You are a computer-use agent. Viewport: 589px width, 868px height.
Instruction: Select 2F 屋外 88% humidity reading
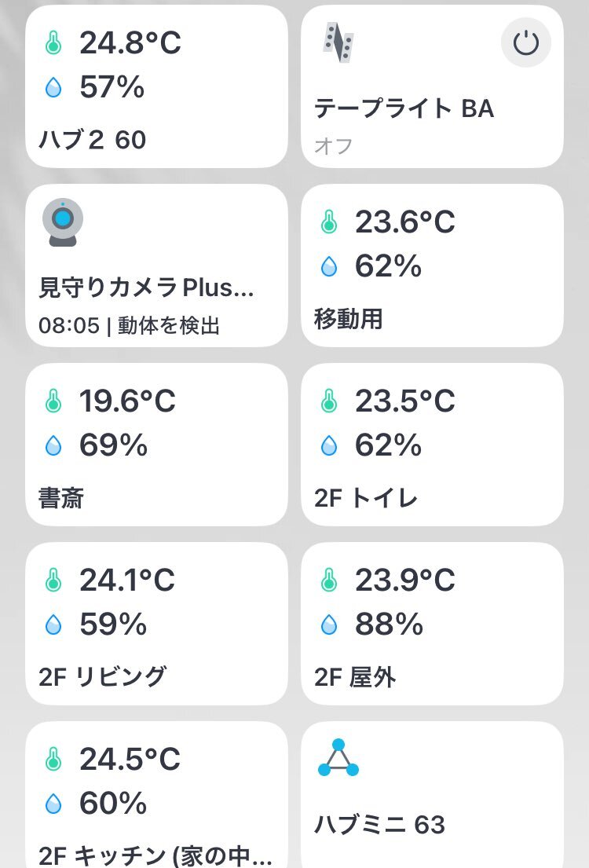coord(390,624)
